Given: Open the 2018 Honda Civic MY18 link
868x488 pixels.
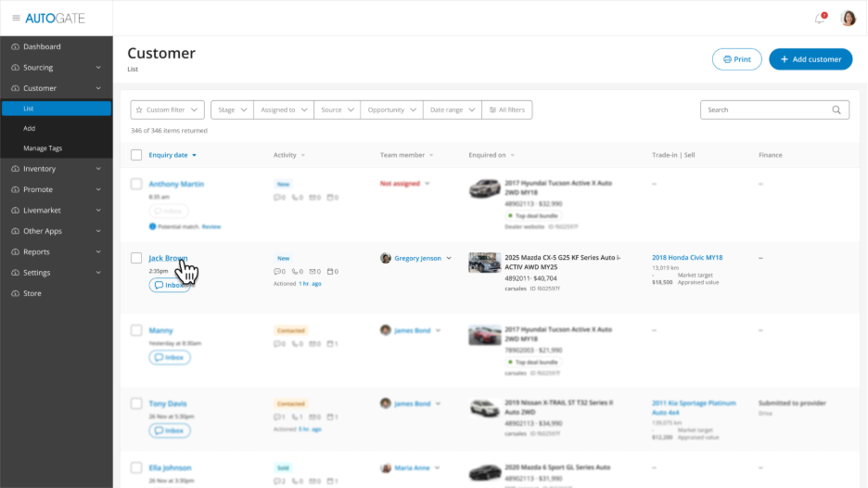Looking at the screenshot, I should tap(686, 258).
